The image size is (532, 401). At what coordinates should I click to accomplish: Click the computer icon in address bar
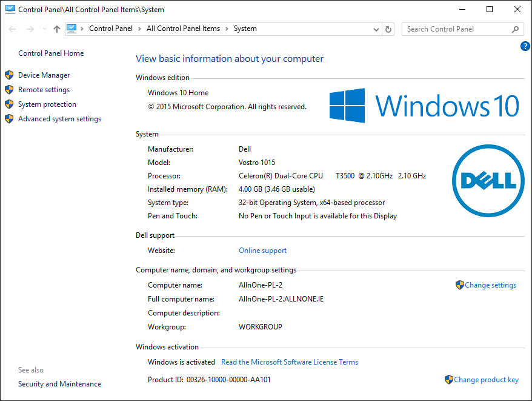[71, 29]
